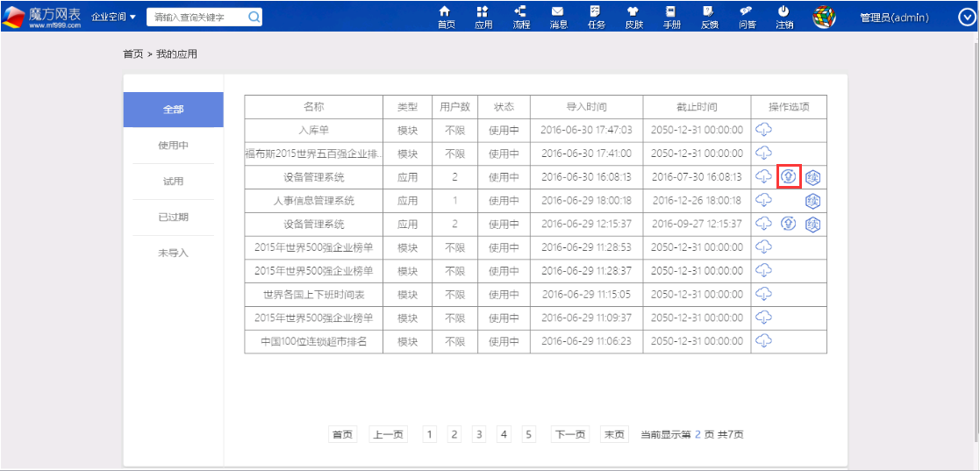Jump to last page with 末页
Viewport: 980px width, 471px height.
point(614,435)
